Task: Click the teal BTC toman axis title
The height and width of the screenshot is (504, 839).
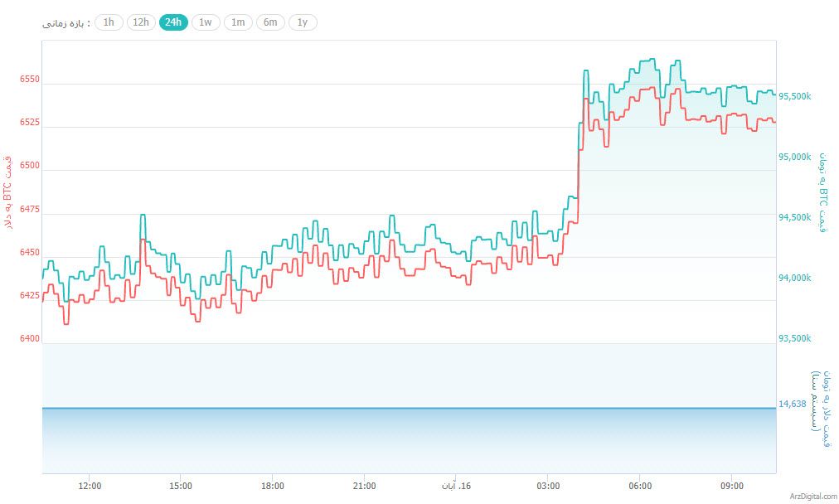Action: coord(824,192)
